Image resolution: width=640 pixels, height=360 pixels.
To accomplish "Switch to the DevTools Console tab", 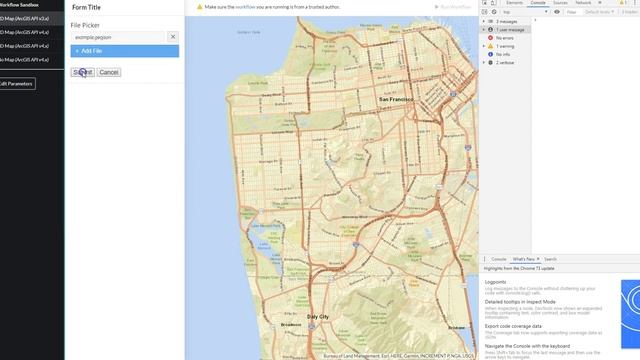I will click(538, 3).
